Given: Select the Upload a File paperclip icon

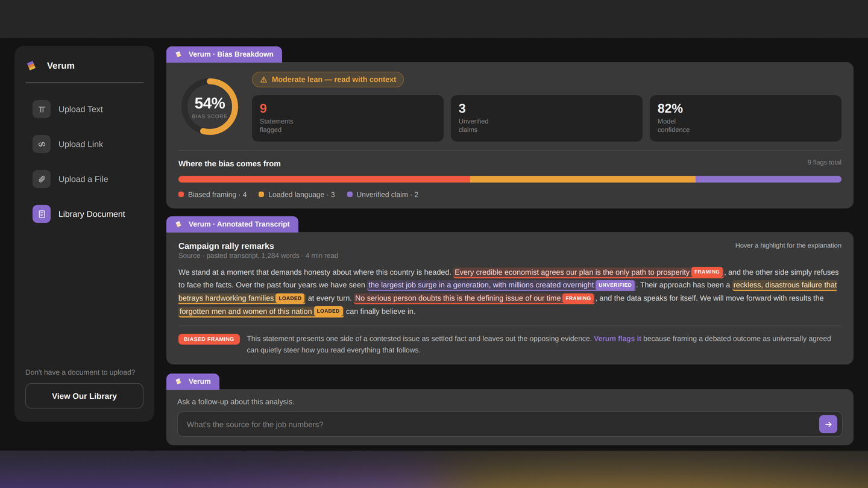Looking at the screenshot, I should (42, 179).
